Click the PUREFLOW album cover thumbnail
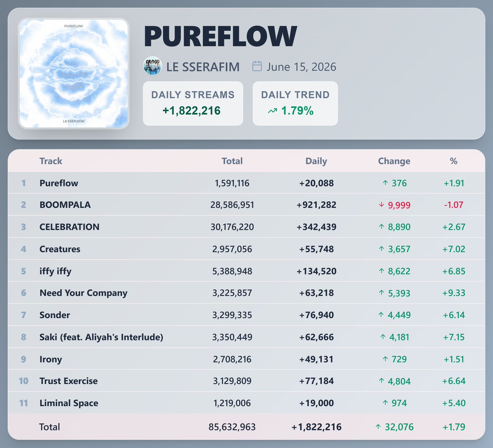The width and height of the screenshot is (493, 448). click(74, 74)
